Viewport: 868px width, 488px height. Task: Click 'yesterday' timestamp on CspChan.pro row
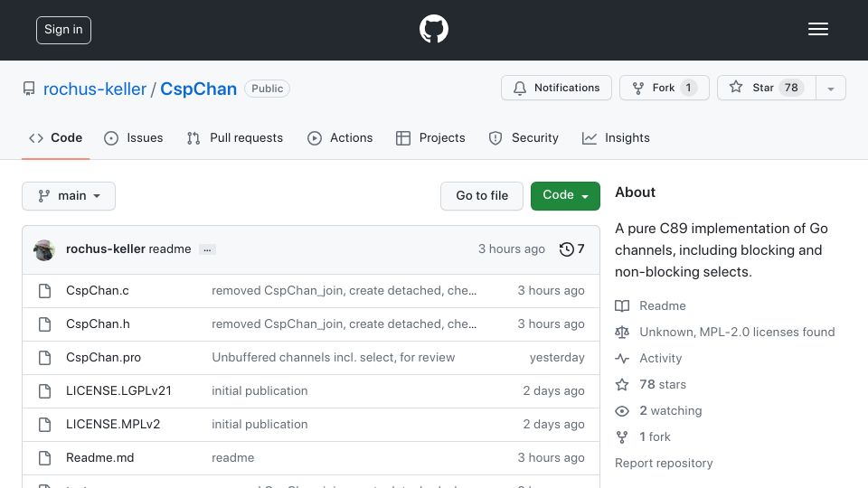(557, 358)
